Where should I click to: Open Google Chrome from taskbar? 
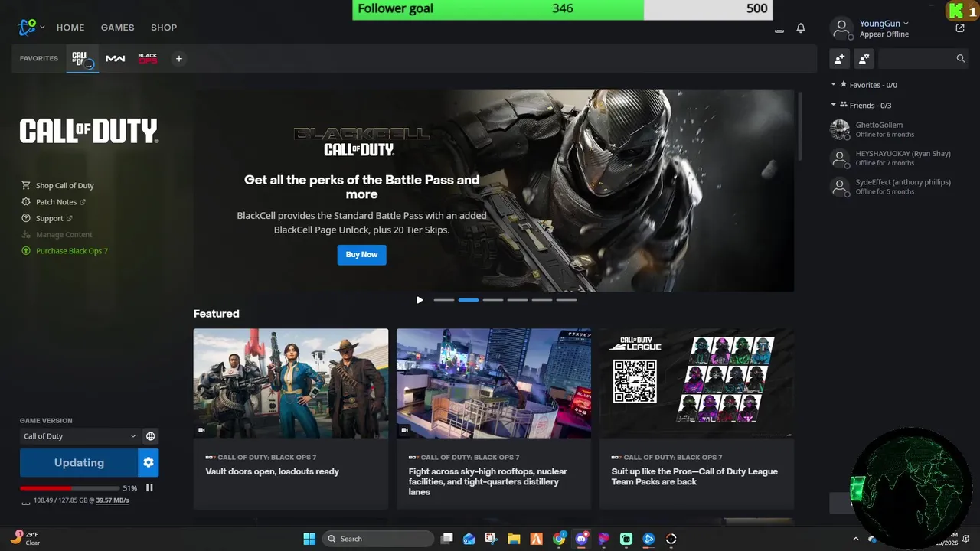[x=559, y=539]
